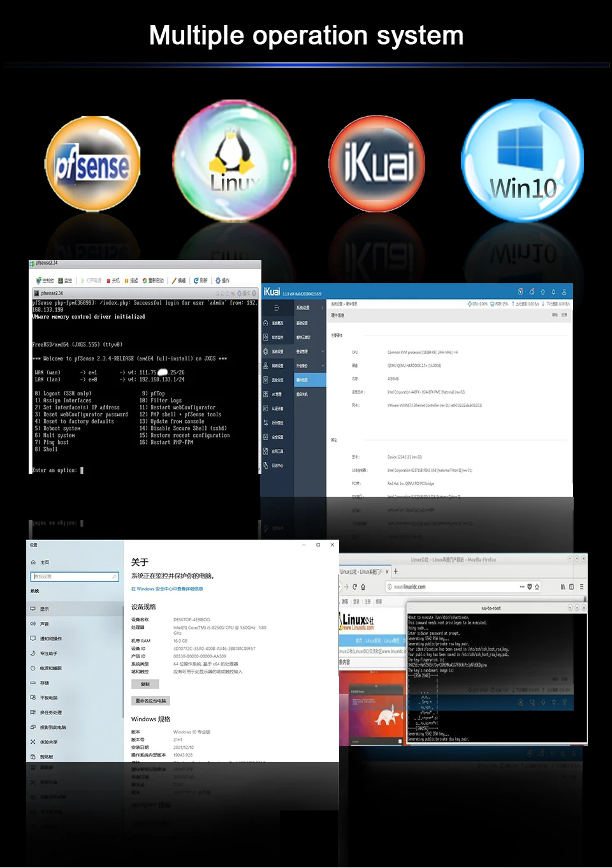Close the Linux公社 Firefox tab
The image size is (612, 868).
coord(388,571)
